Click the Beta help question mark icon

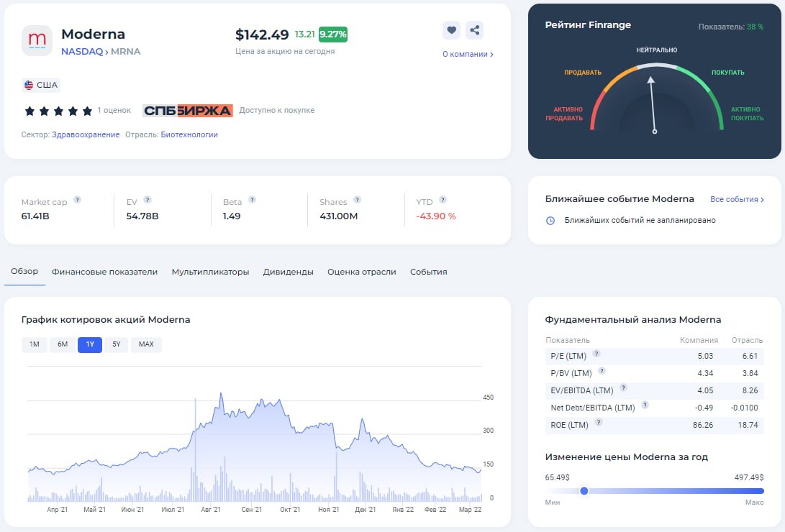coord(253,200)
